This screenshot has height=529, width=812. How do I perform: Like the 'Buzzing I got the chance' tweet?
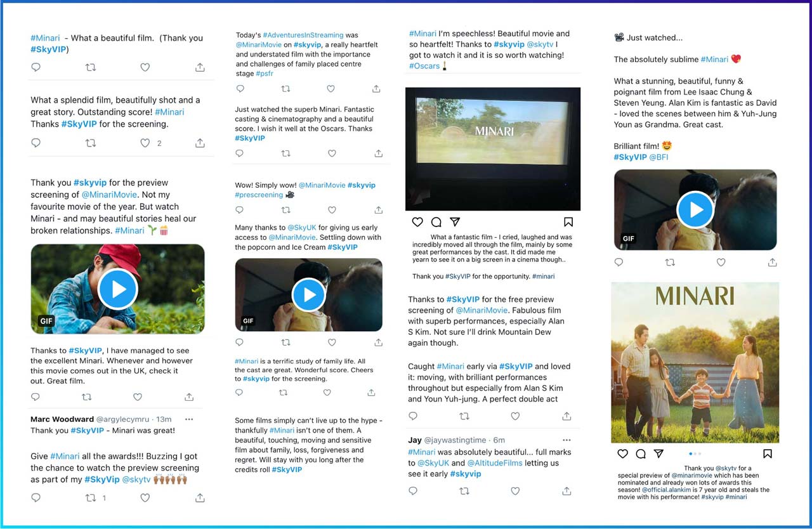[x=145, y=498]
